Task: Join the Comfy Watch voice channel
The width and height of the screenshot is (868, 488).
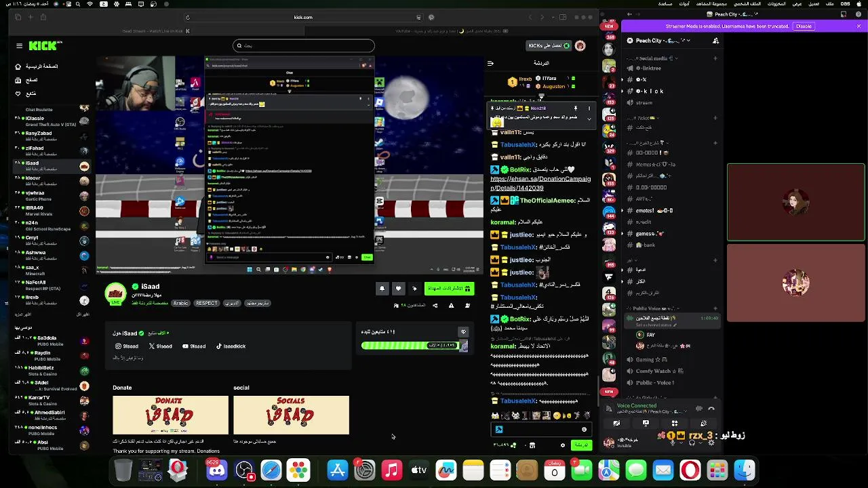Action: [654, 371]
